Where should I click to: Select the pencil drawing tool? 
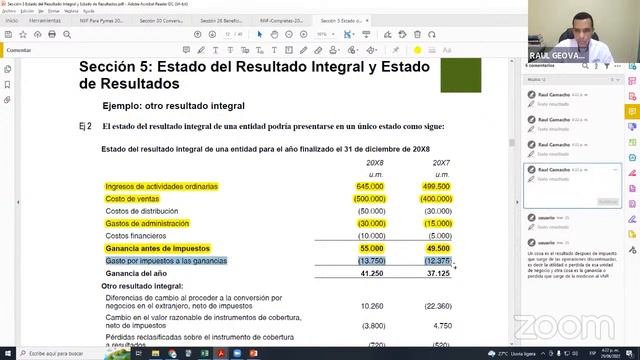pos(303,50)
